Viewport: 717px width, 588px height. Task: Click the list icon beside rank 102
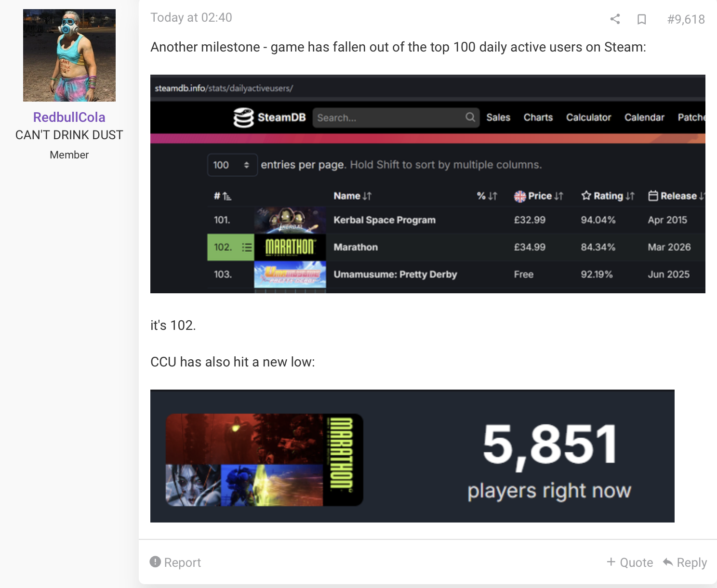click(247, 248)
